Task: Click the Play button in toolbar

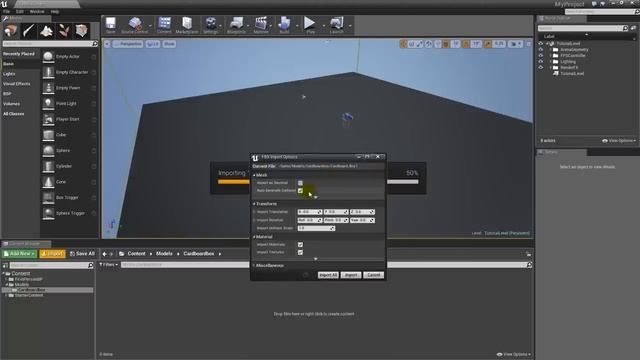Action: point(310,25)
